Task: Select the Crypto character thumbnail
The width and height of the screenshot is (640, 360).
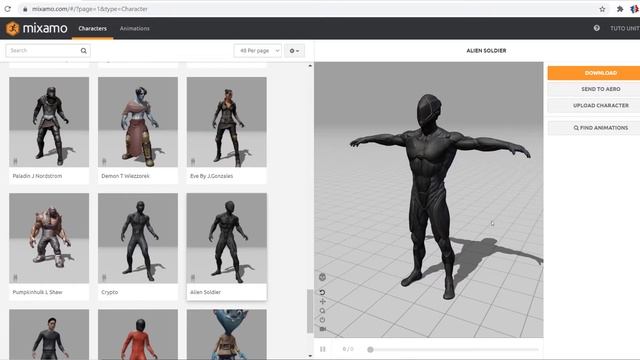Action: click(x=138, y=238)
